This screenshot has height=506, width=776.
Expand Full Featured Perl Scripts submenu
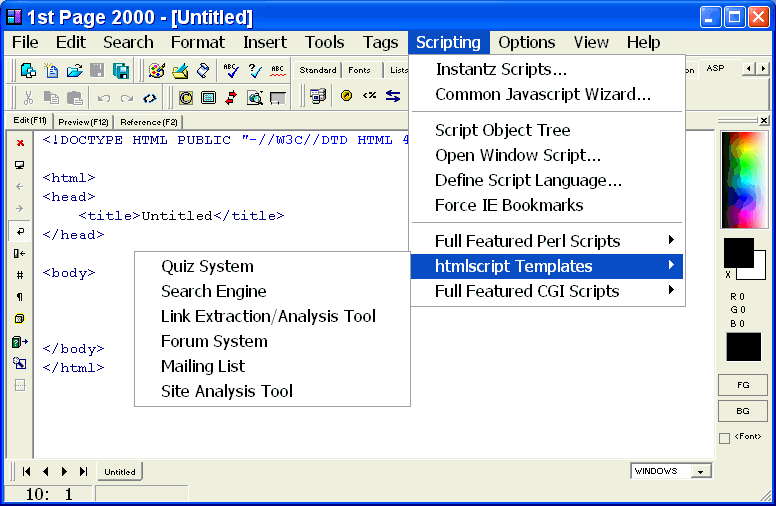point(548,241)
